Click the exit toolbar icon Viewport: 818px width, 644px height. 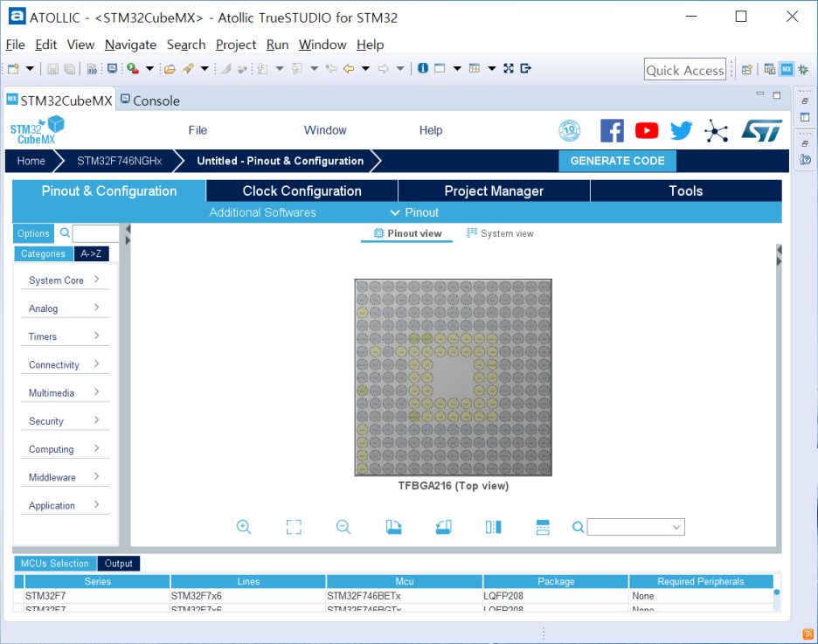pyautogui.click(x=526, y=68)
